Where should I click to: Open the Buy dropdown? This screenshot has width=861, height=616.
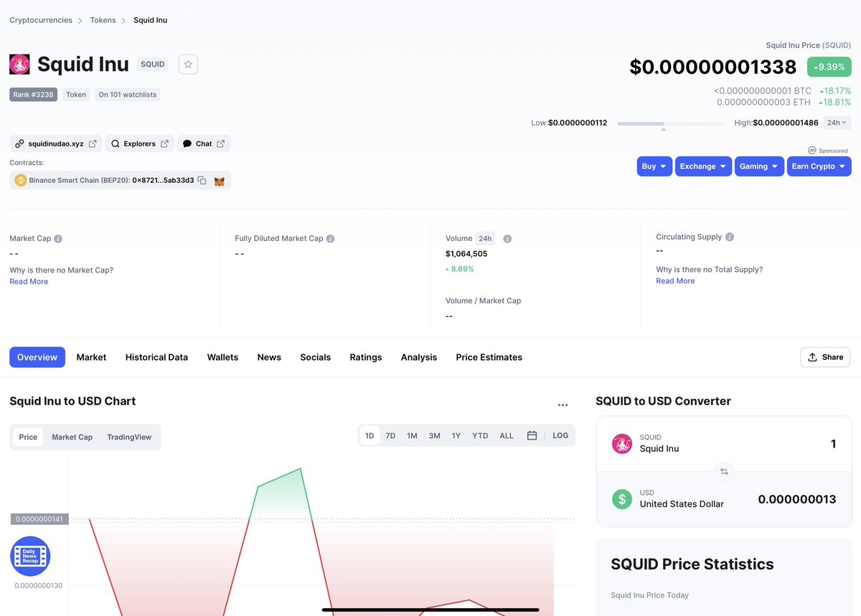654,166
